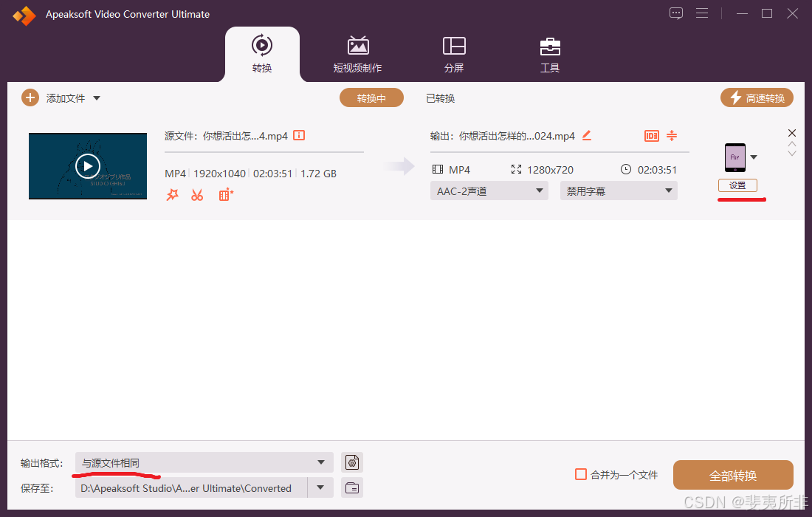Open output format settings gear icon
Viewport: 812px width, 517px height.
click(352, 462)
